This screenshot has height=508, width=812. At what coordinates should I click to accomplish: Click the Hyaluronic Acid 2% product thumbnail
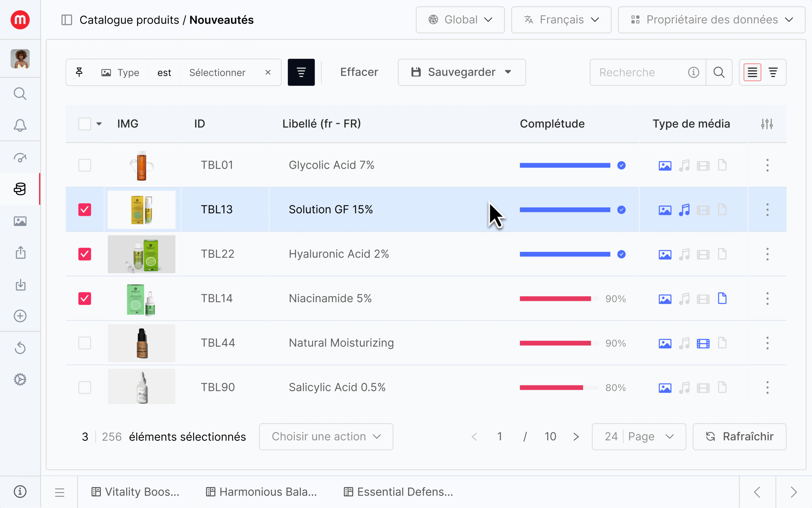(x=141, y=254)
